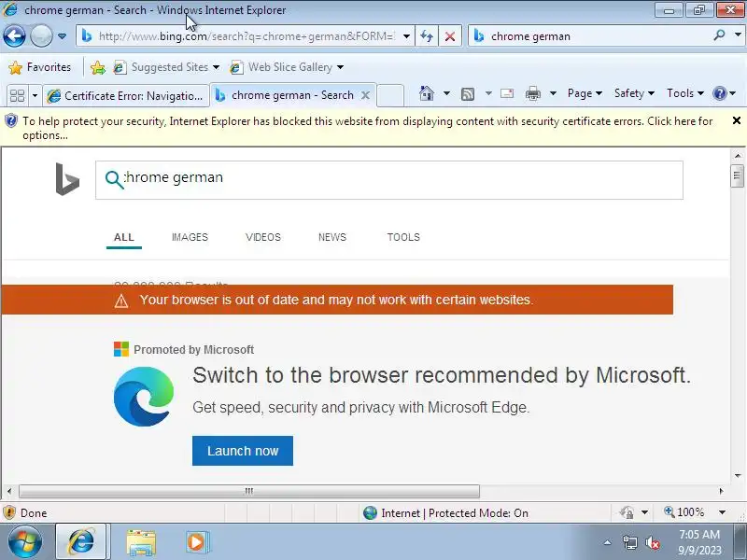
Task: Switch to Certificate Error tab
Action: coord(126,96)
